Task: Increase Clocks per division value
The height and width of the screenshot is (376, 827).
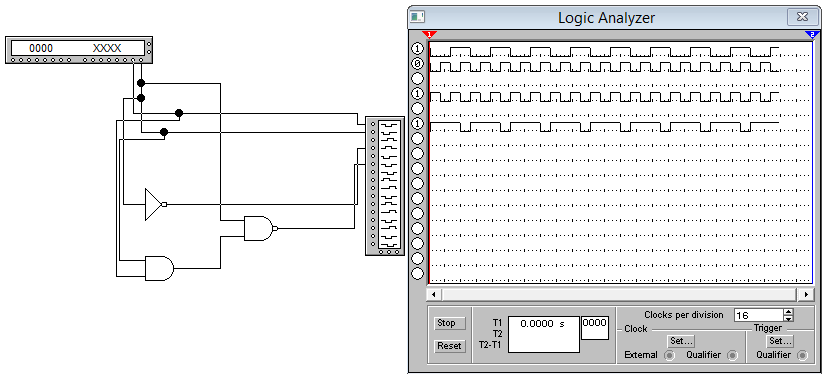Action: 788,312
